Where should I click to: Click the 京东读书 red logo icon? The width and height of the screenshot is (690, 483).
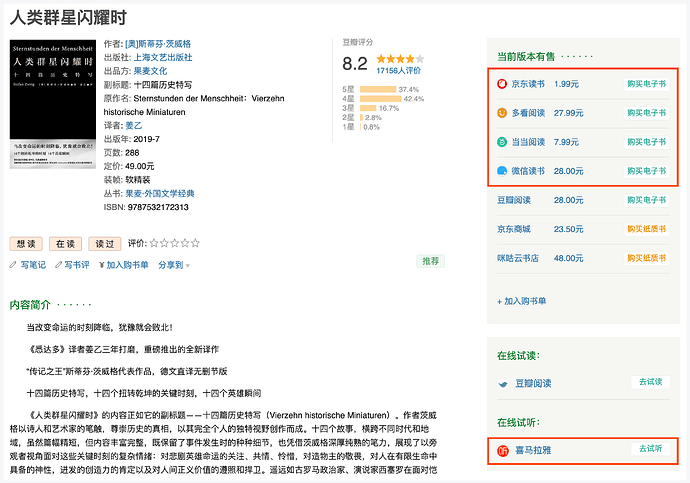(x=502, y=84)
